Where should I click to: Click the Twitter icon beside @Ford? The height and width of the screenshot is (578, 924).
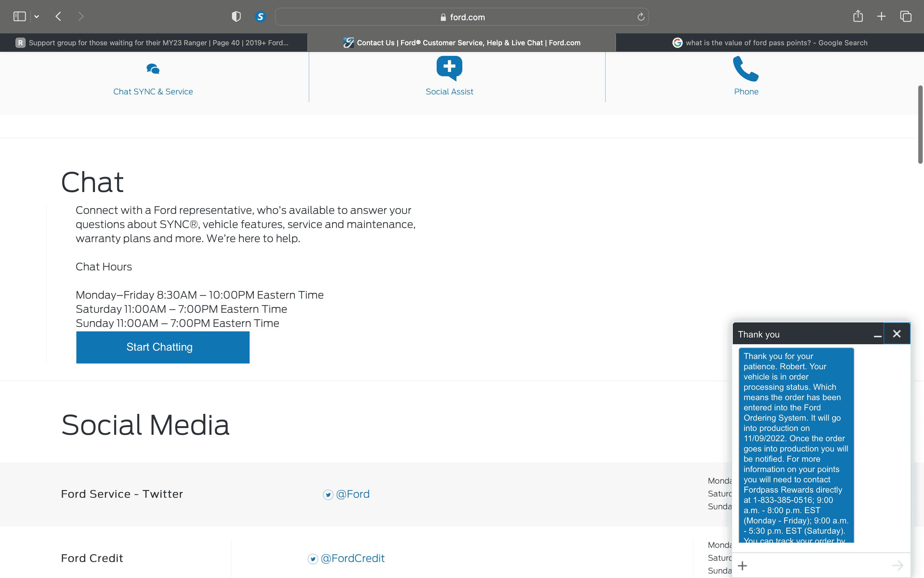(328, 495)
